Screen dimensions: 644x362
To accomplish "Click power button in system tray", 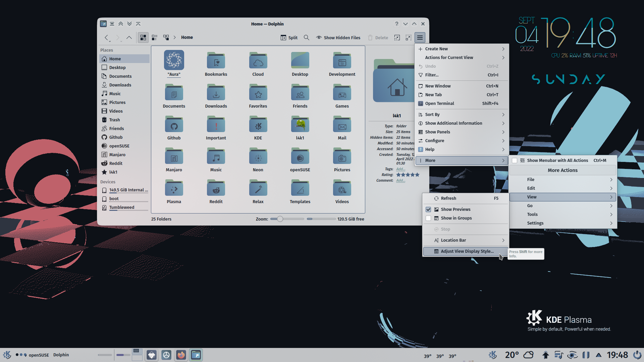I will coord(637,355).
